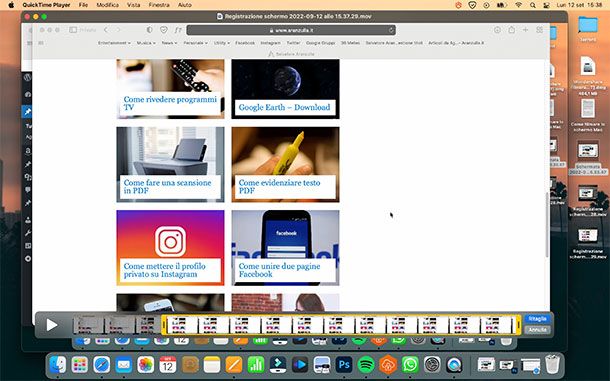
Task: Open Mail from the Dock
Action: coord(123,365)
